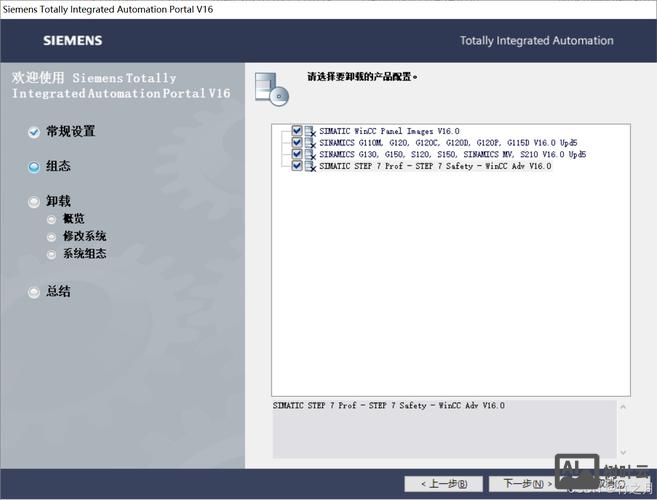This screenshot has height=500, width=657.
Task: Click the blue active step icon for 组态
Action: click(34, 167)
